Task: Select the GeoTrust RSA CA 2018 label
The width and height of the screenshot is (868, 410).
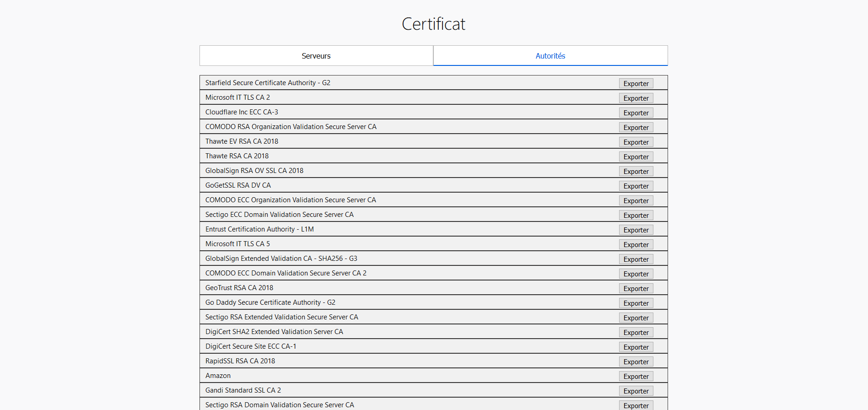Action: (x=239, y=288)
